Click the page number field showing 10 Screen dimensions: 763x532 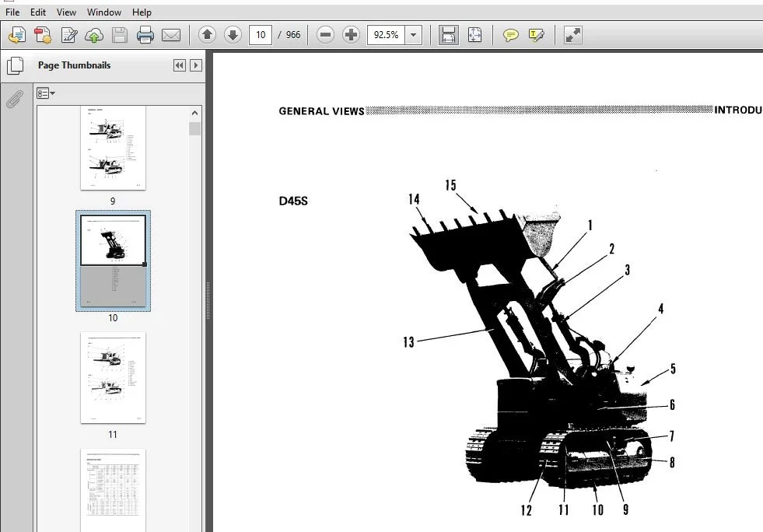[261, 34]
